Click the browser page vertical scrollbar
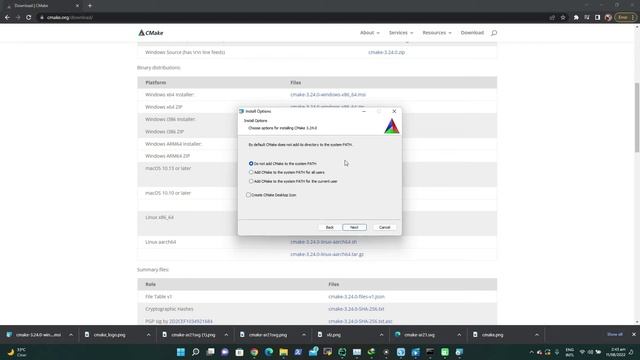640x360 pixels. [637, 118]
